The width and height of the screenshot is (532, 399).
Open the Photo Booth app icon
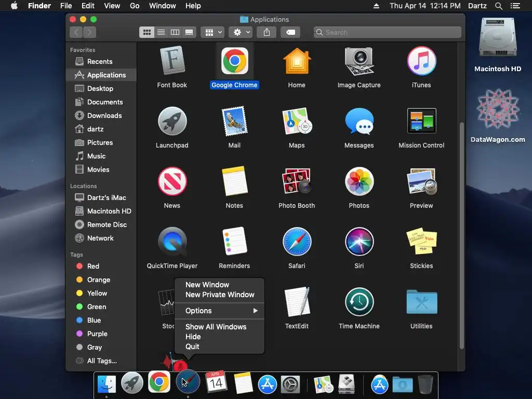tap(297, 181)
